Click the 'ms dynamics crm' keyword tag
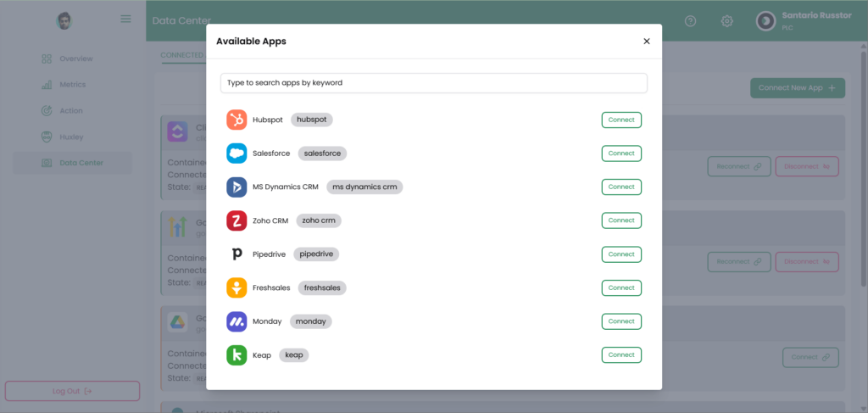 364,187
